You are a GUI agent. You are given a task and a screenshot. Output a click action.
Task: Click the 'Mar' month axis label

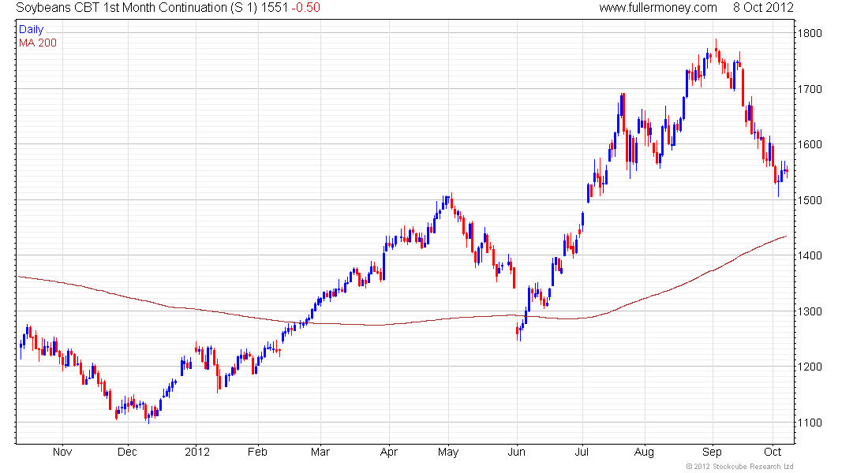[x=320, y=452]
